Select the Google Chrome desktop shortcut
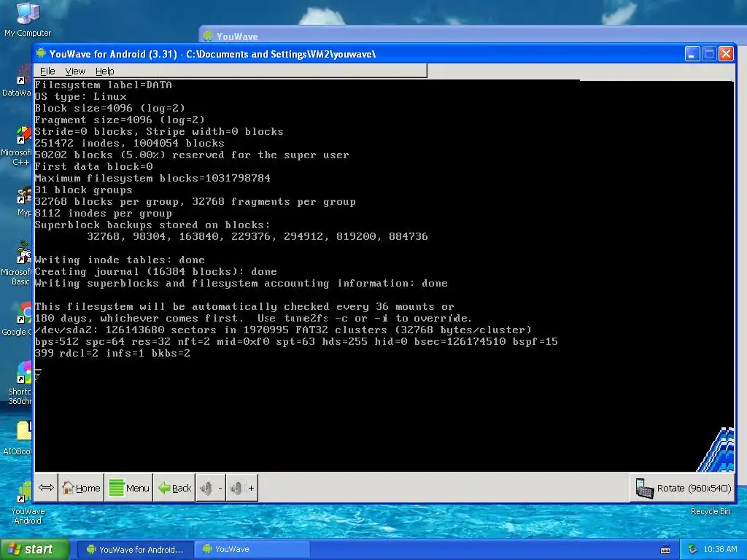 (19, 319)
